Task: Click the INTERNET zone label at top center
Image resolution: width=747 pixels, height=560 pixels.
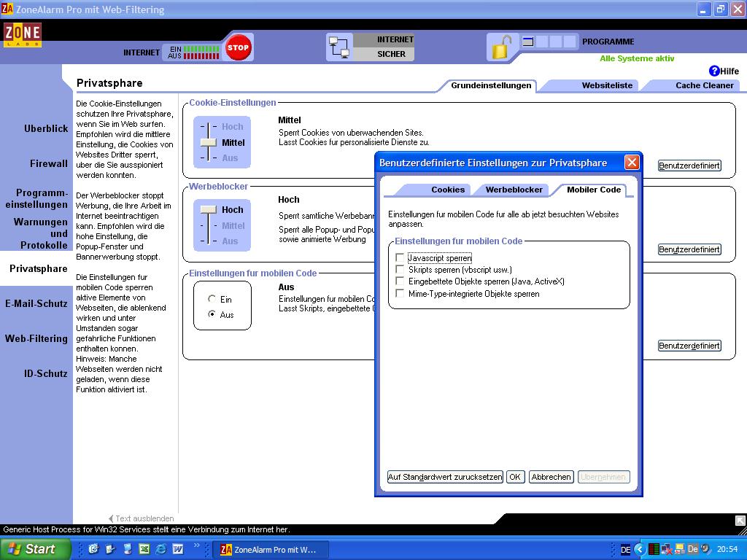Action: [x=395, y=39]
